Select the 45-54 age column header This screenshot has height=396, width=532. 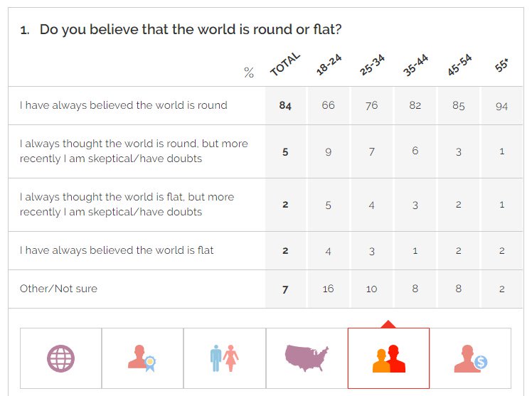[x=459, y=65]
